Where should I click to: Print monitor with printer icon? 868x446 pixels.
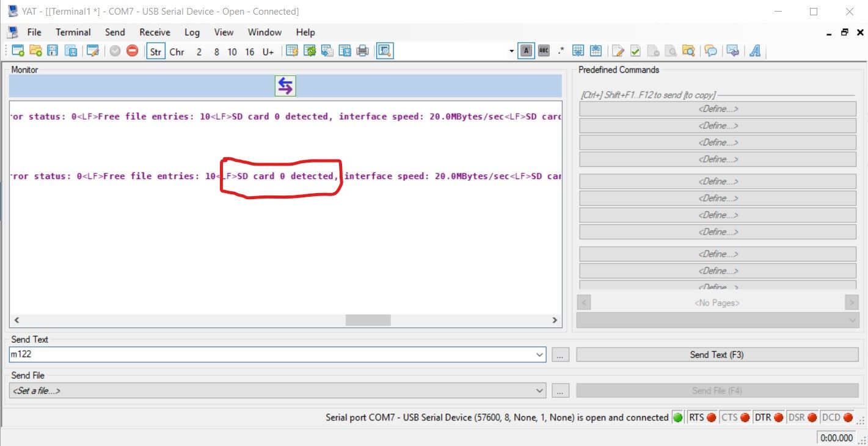point(362,51)
